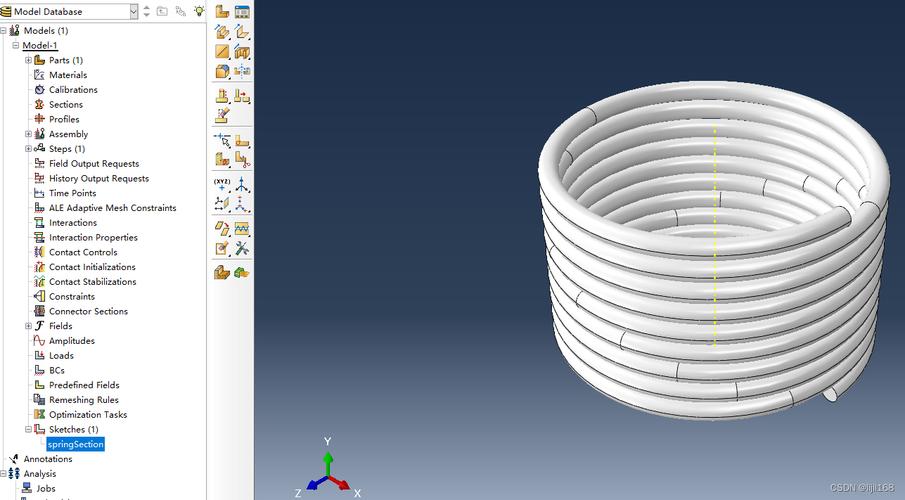This screenshot has width=905, height=500.
Task: Select the Create Datum Axis tool
Action: (x=242, y=184)
